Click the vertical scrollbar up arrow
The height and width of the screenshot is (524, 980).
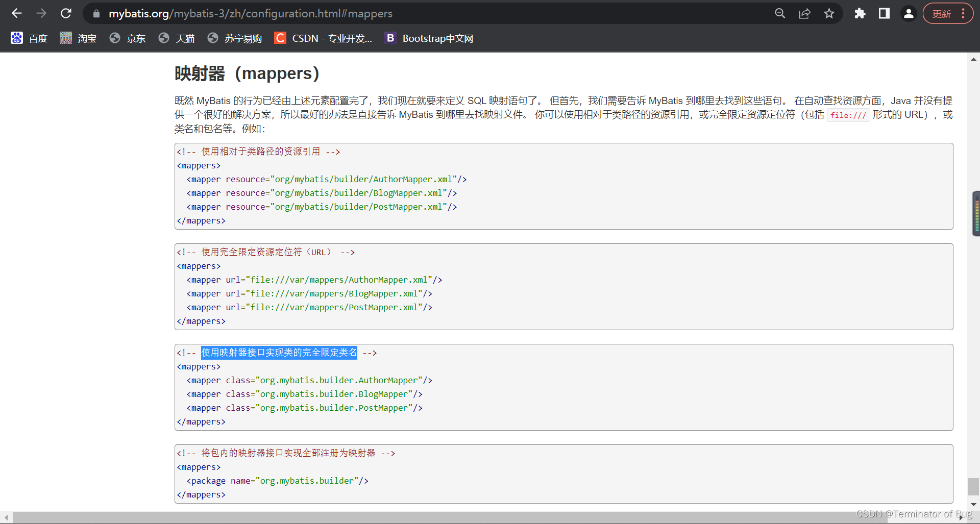(973, 59)
